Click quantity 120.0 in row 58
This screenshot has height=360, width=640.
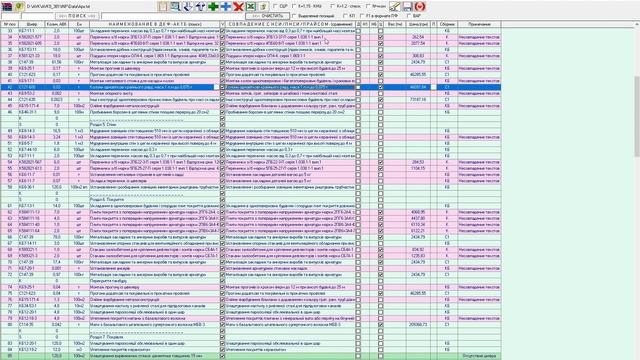tap(57, 187)
